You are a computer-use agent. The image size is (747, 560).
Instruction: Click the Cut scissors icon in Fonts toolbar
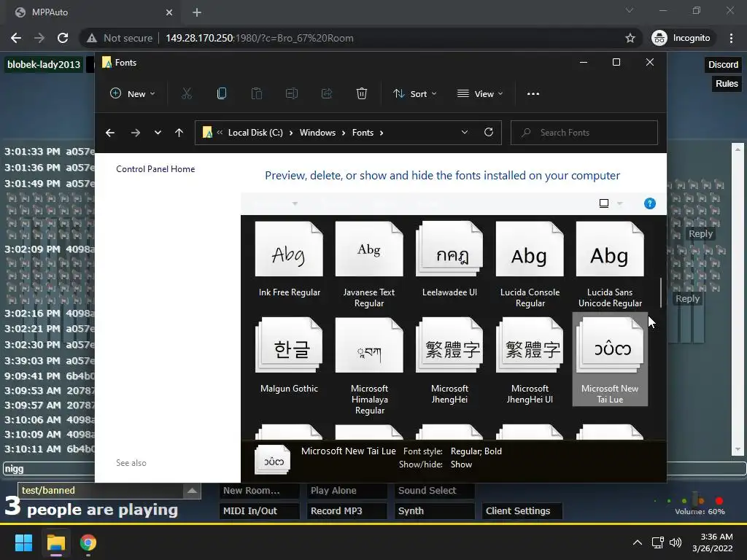(x=186, y=93)
